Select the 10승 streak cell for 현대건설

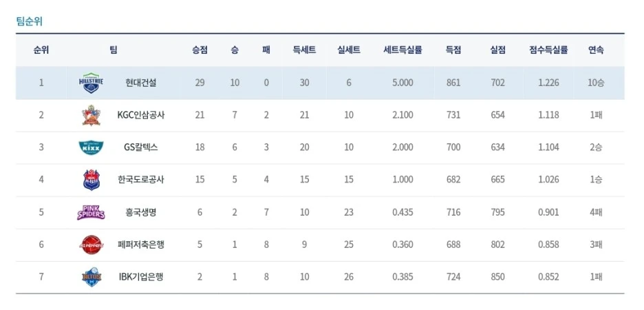(596, 83)
